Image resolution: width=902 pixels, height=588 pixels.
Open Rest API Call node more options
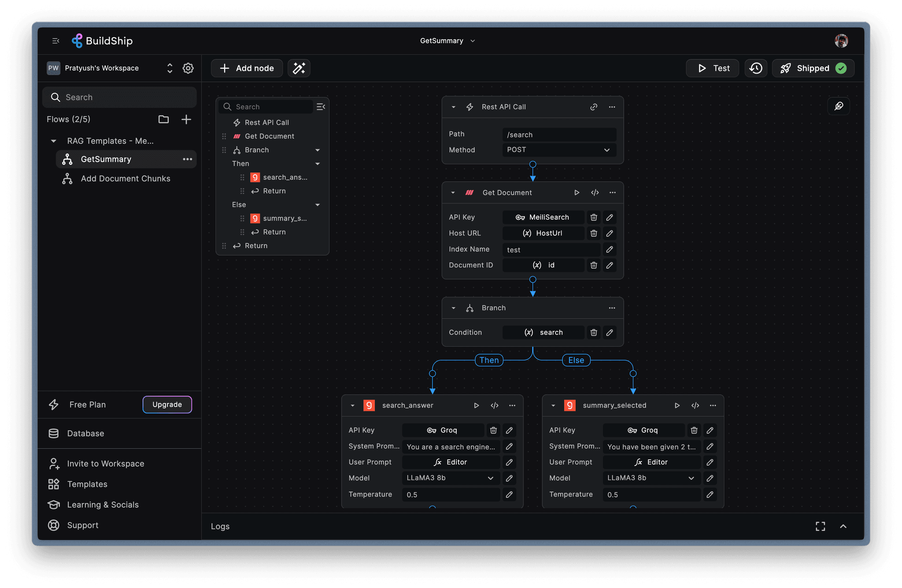[612, 107]
